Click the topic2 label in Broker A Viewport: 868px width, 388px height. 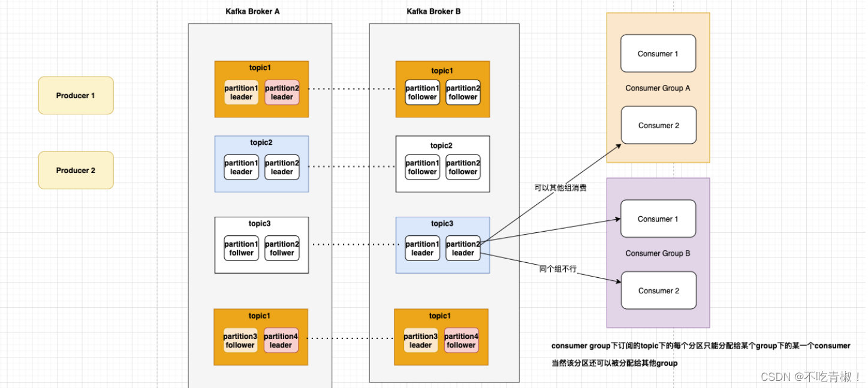261,143
